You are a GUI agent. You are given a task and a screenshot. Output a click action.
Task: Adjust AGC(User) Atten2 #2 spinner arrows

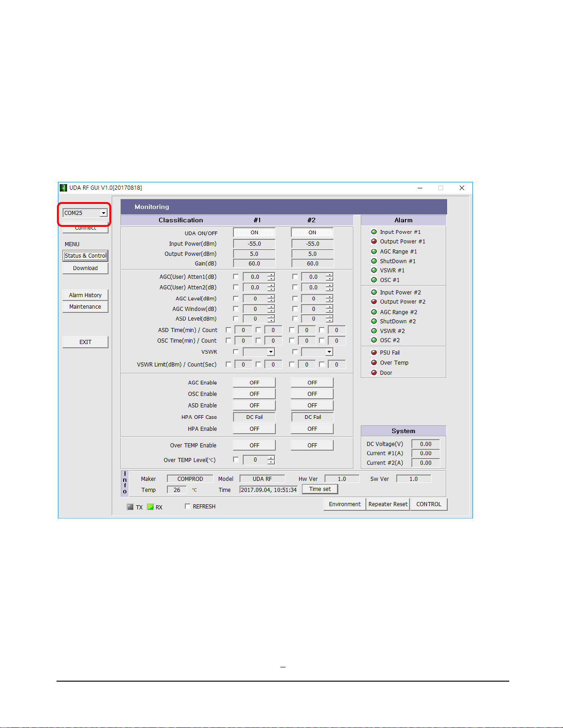(x=330, y=287)
